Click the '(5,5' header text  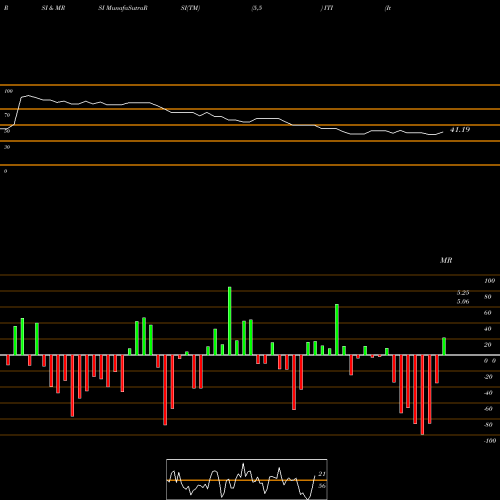coord(257,8)
